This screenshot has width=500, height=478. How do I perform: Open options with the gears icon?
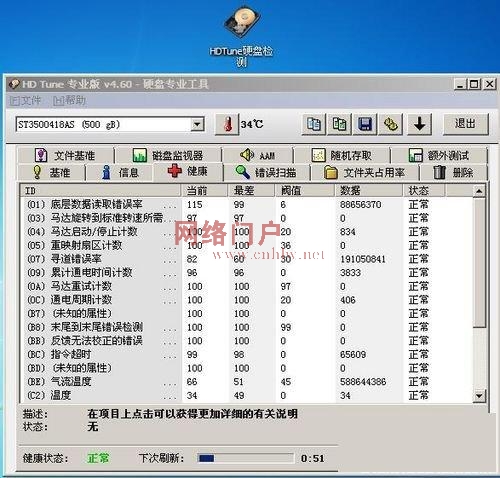coord(391,124)
